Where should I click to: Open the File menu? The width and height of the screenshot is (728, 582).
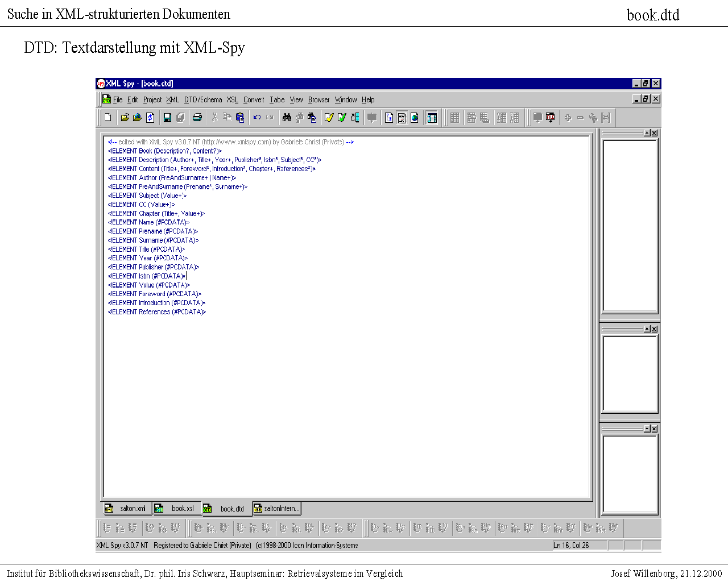coord(118,99)
